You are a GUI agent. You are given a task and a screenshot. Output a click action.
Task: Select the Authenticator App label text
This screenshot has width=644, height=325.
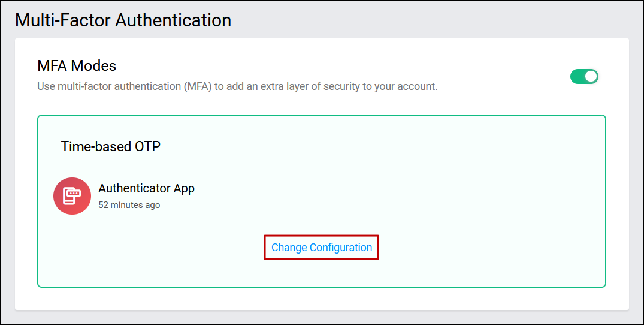coord(146,188)
